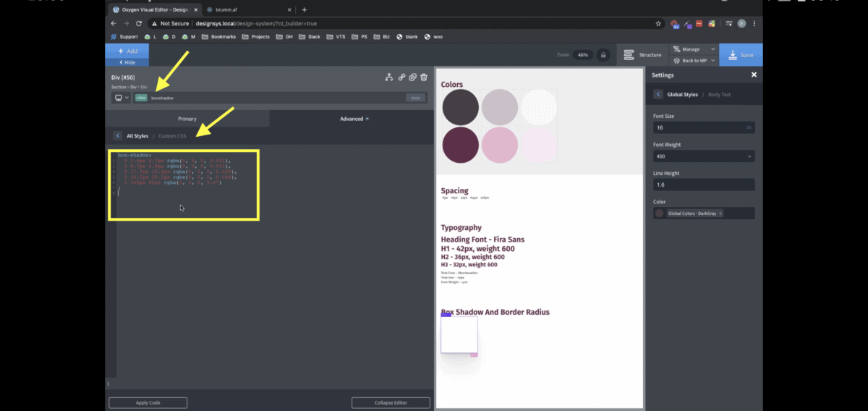The width and height of the screenshot is (868, 411).
Task: Switch to the Primary tab
Action: coord(187,119)
